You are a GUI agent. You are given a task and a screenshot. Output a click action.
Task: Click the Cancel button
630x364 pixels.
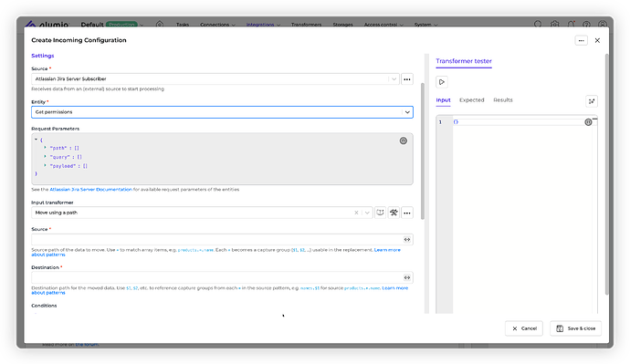524,328
